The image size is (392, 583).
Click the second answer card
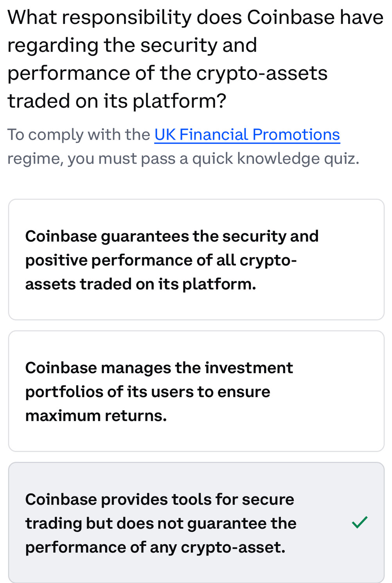point(196,391)
